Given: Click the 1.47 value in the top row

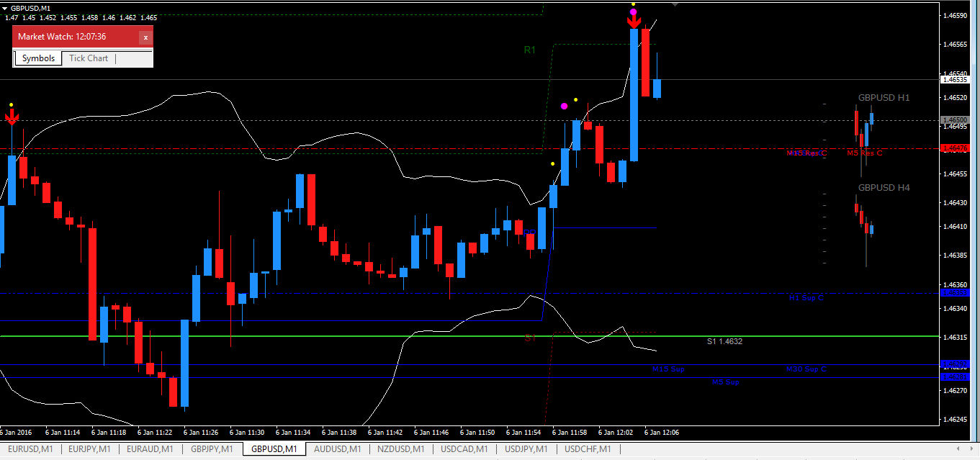Looking at the screenshot, I should (12, 17).
